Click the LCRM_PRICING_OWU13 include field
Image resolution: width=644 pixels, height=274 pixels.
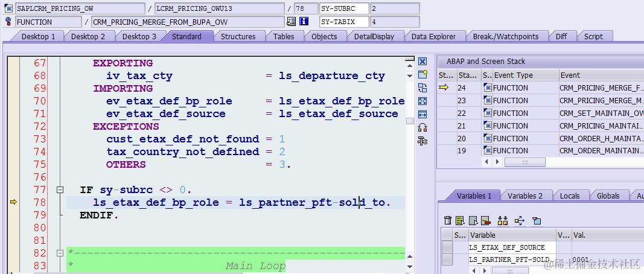pos(219,8)
